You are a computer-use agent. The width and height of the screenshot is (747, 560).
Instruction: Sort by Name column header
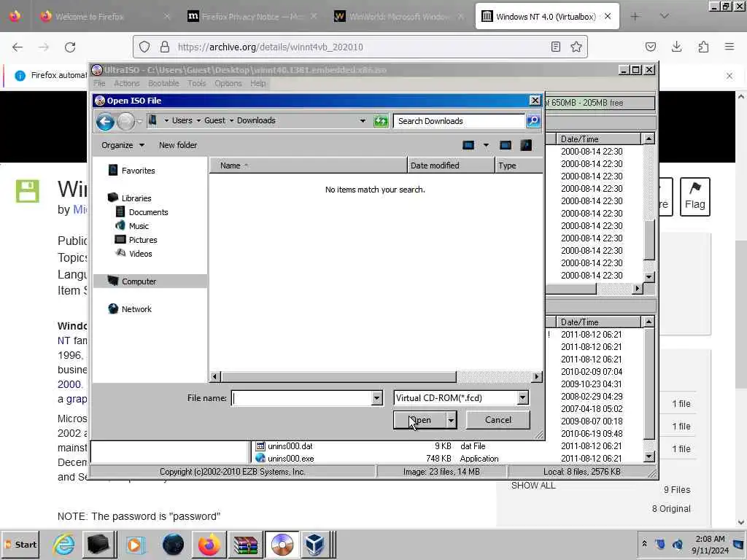(309, 166)
